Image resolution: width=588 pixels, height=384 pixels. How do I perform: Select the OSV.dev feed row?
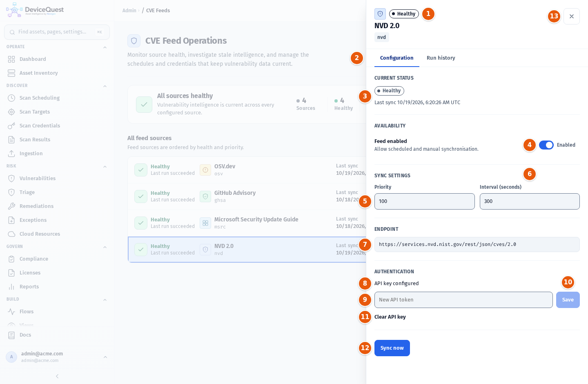coord(247,170)
